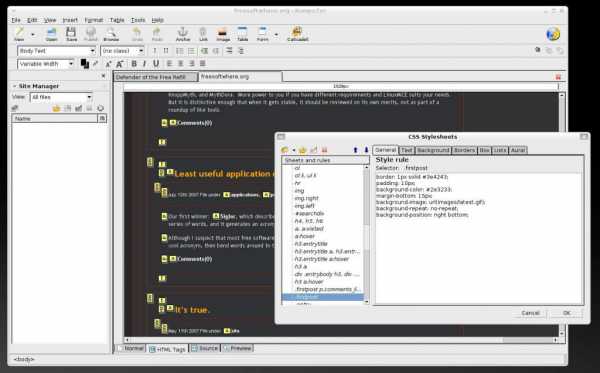Expand the All files view dropdown
This screenshot has width=600, height=373.
click(61, 97)
